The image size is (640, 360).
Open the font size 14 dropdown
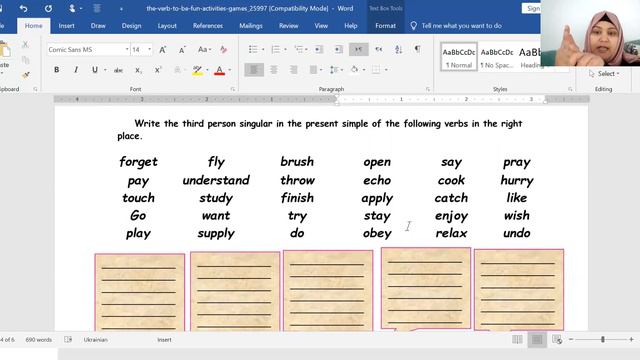tap(149, 49)
